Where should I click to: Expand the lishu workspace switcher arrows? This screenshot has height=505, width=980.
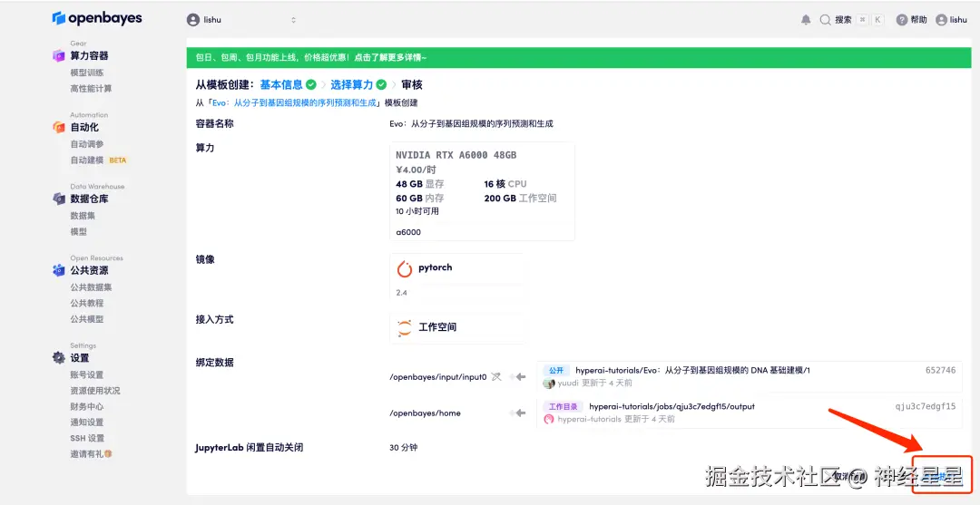[x=293, y=20]
